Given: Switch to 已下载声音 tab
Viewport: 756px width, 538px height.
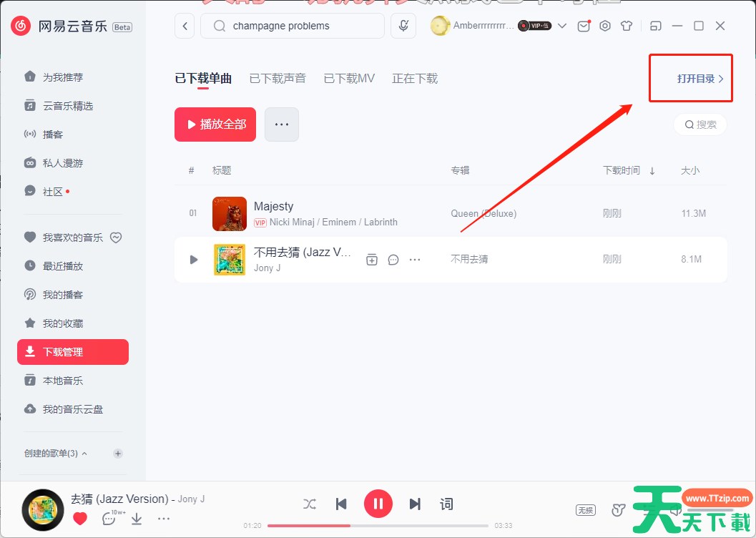Looking at the screenshot, I should pos(278,79).
